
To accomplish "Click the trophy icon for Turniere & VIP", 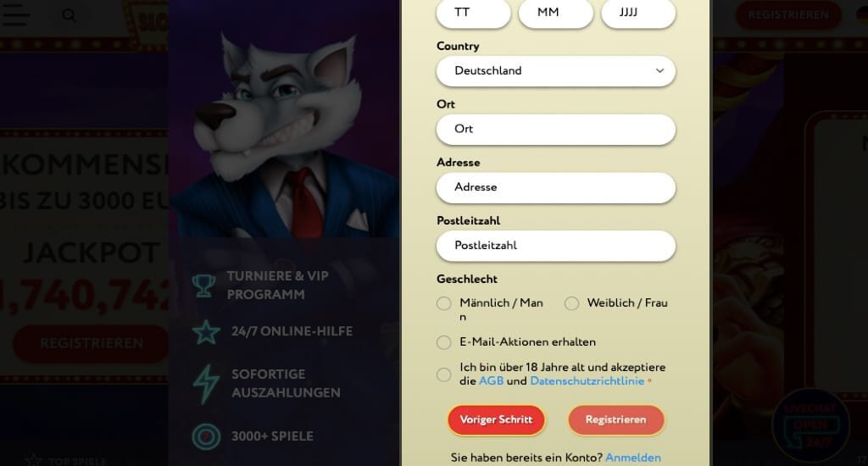I will point(203,286).
